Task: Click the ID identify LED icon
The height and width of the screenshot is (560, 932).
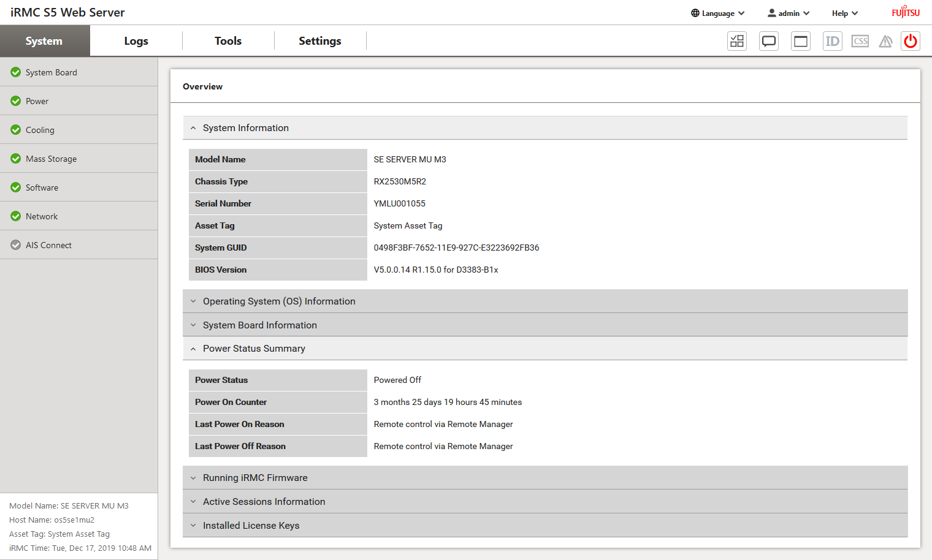Action: [832, 41]
